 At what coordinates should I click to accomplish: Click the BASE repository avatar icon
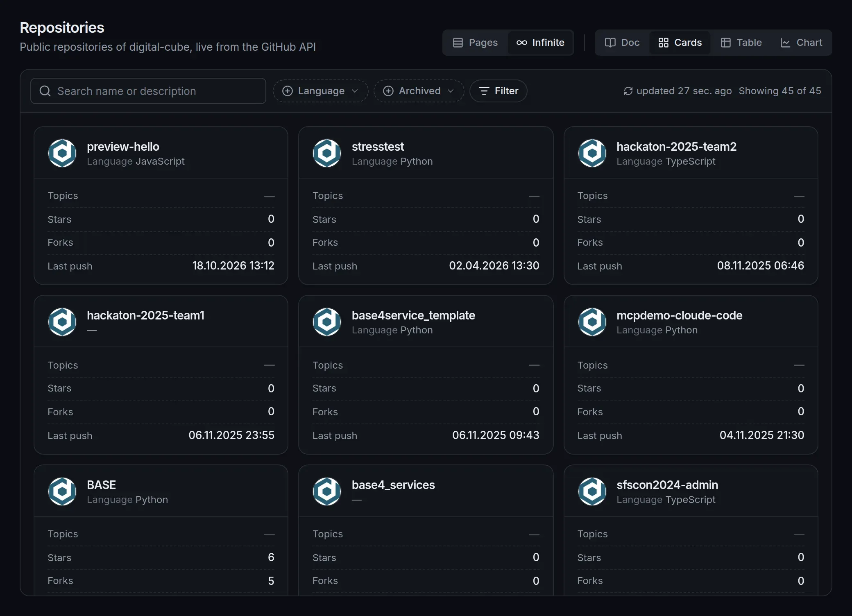62,491
